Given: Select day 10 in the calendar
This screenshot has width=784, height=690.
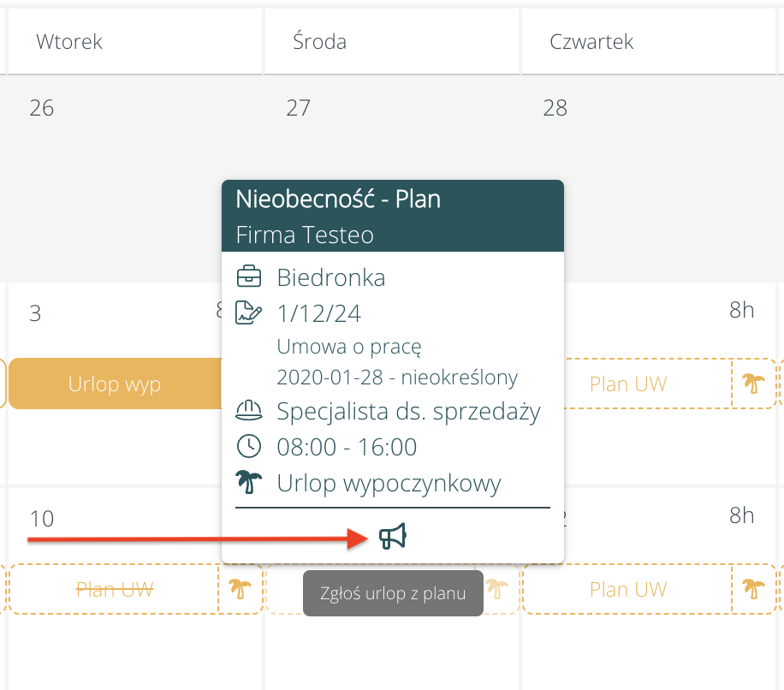Looking at the screenshot, I should click(41, 519).
